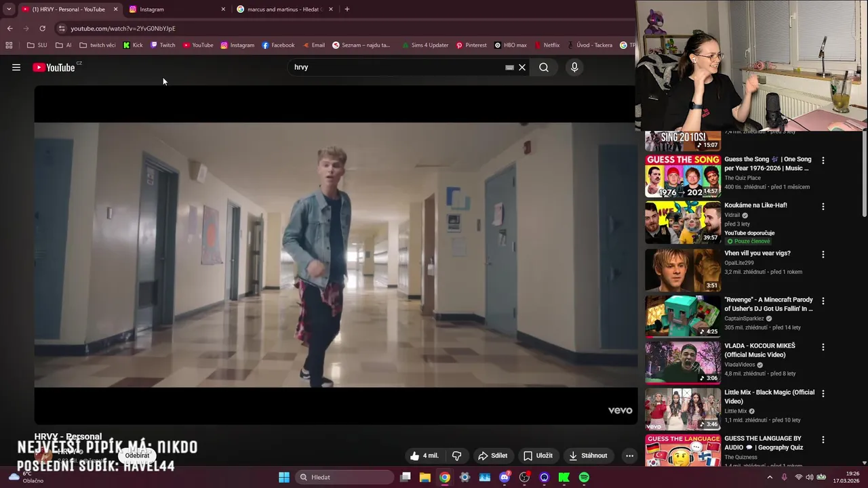868x488 pixels.
Task: Open the YouTube hamburger guide menu
Action: (16, 67)
